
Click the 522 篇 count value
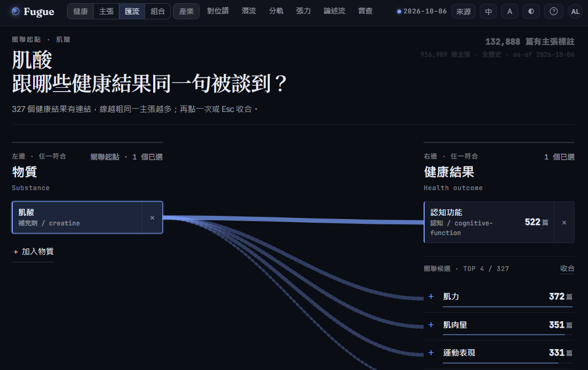click(536, 222)
